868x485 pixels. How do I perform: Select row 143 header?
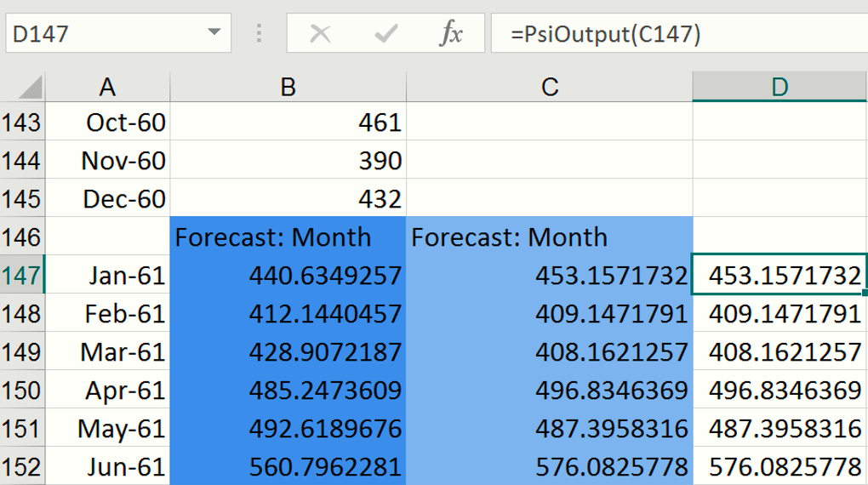pos(21,123)
